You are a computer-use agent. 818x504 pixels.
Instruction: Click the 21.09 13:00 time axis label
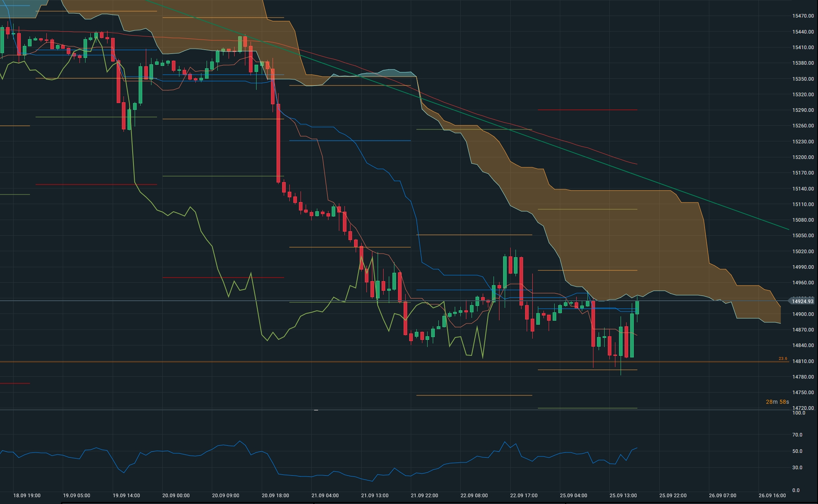coord(374,496)
